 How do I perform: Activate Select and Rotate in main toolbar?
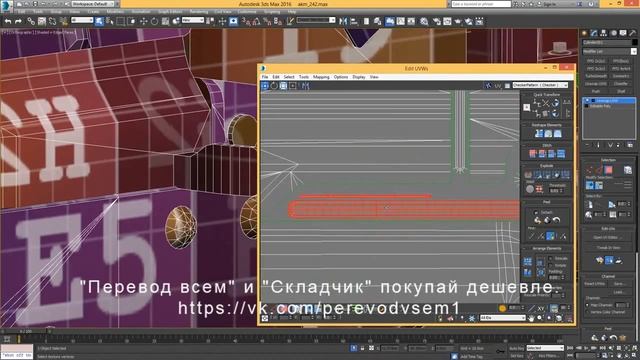(x=154, y=21)
